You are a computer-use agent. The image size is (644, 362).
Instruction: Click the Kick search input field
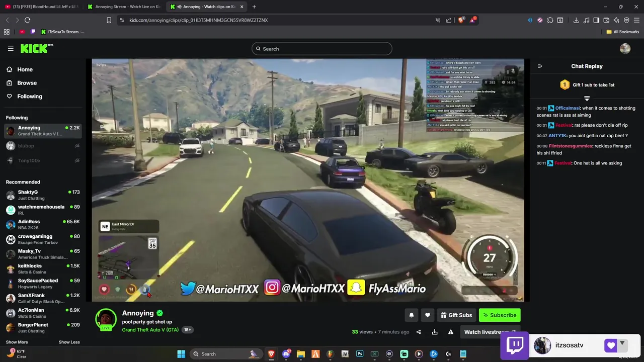pyautogui.click(x=322, y=49)
